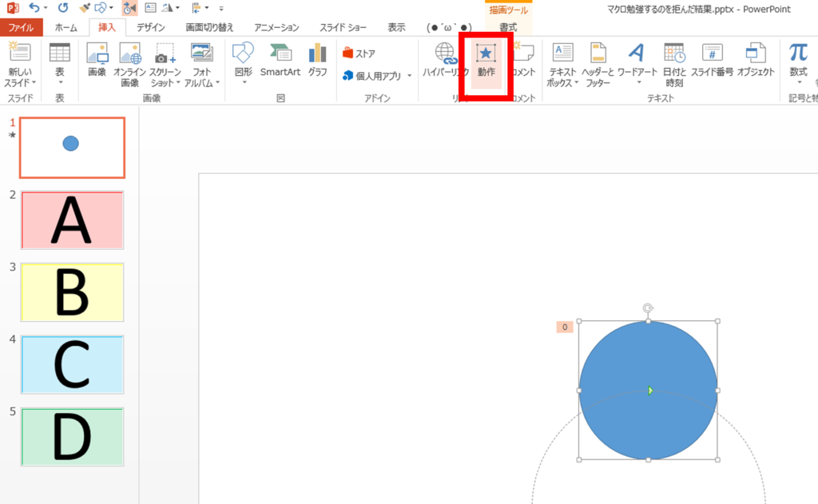Click the rotate objects icon in quick access toolbar
Screen dimensions: 818x504
click(x=168, y=7)
